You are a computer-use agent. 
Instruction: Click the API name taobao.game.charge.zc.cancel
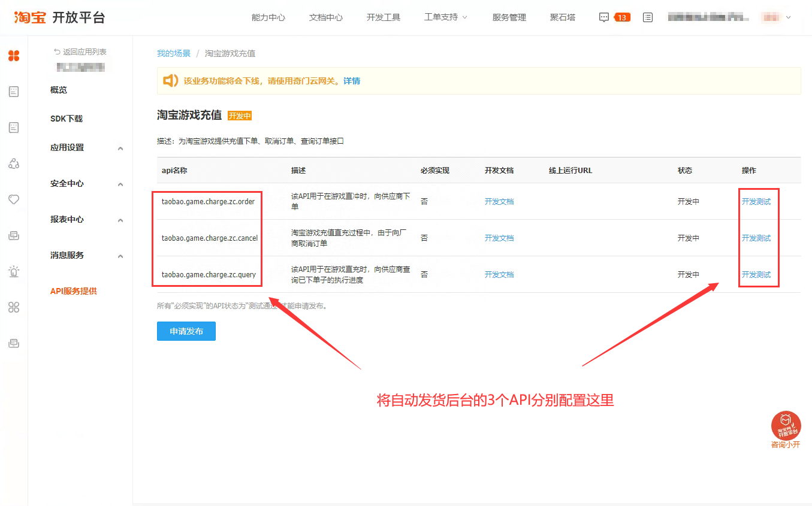click(210, 238)
